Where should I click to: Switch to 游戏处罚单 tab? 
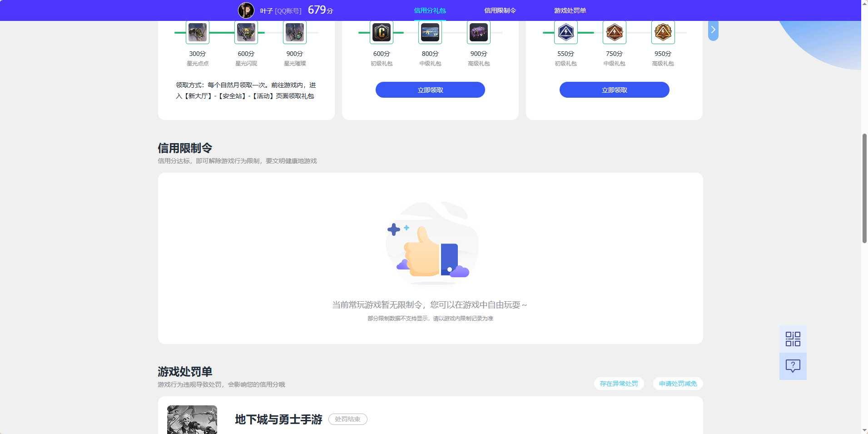coord(570,10)
